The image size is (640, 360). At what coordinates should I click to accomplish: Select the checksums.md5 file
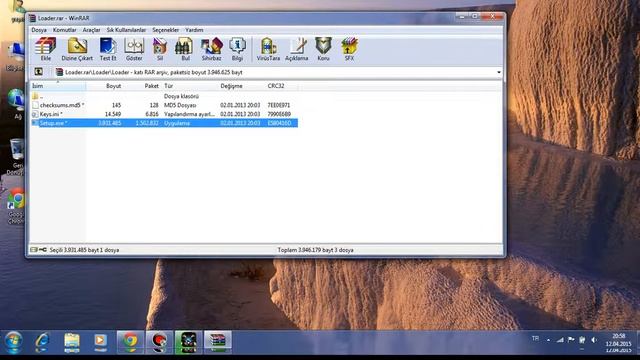coord(164,105)
